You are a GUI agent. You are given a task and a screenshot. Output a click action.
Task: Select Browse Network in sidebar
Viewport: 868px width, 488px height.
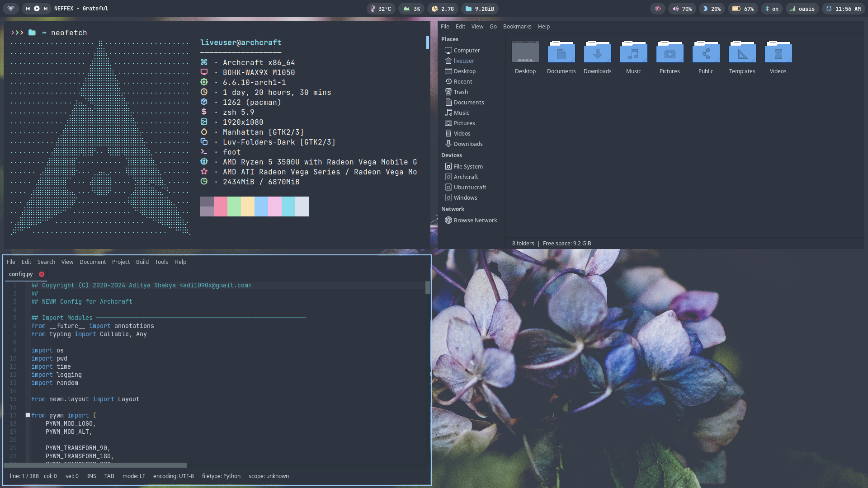[475, 221]
